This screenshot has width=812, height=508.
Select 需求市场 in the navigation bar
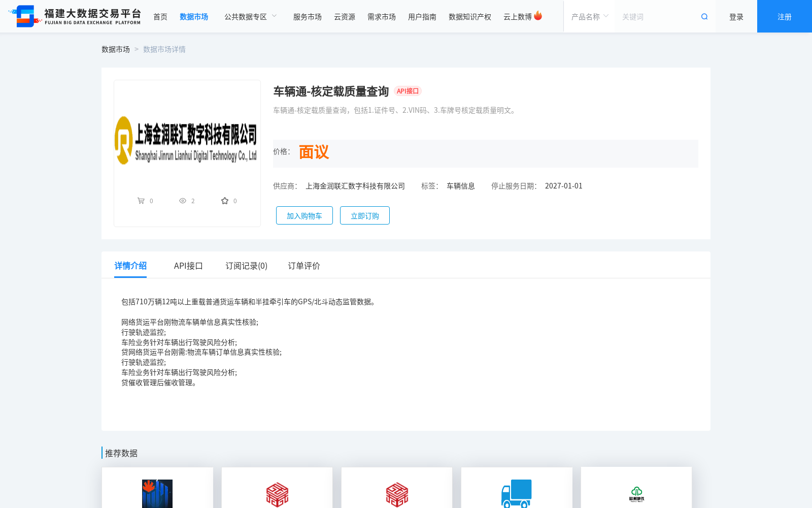coord(381,16)
